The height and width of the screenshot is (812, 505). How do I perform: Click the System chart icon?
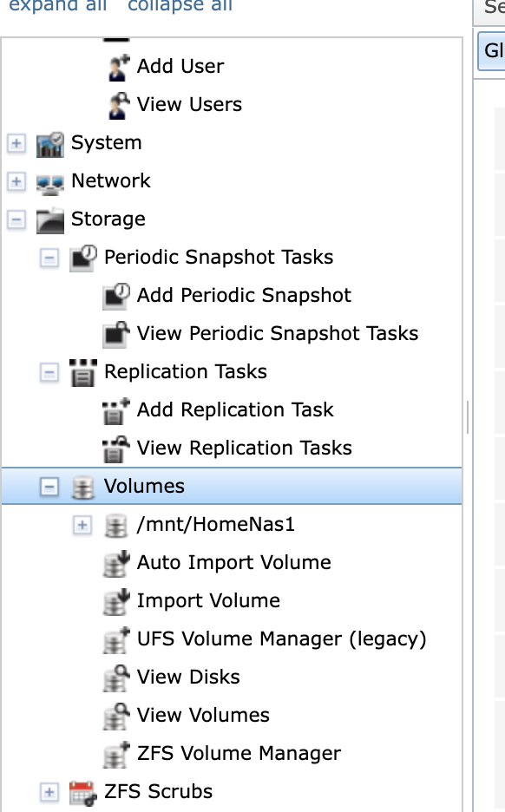pos(49,144)
